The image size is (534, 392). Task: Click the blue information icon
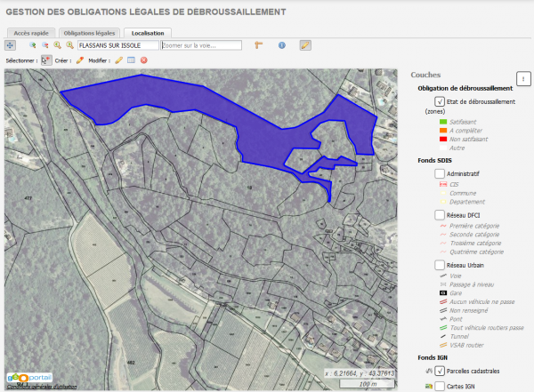click(x=282, y=44)
